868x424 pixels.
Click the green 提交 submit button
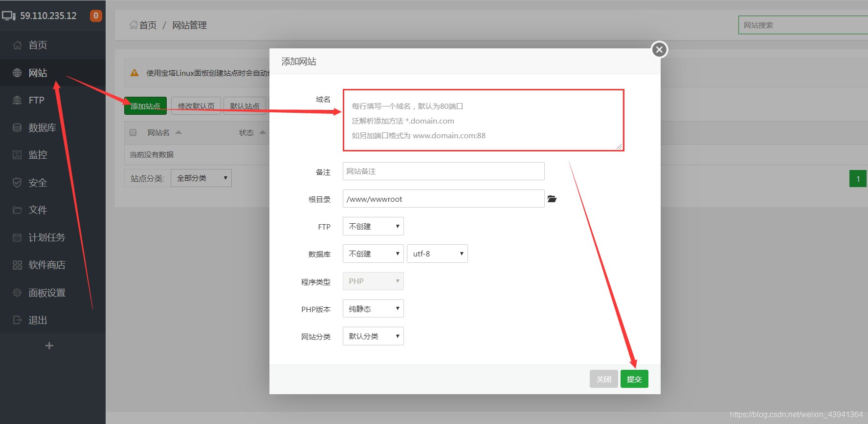(634, 379)
